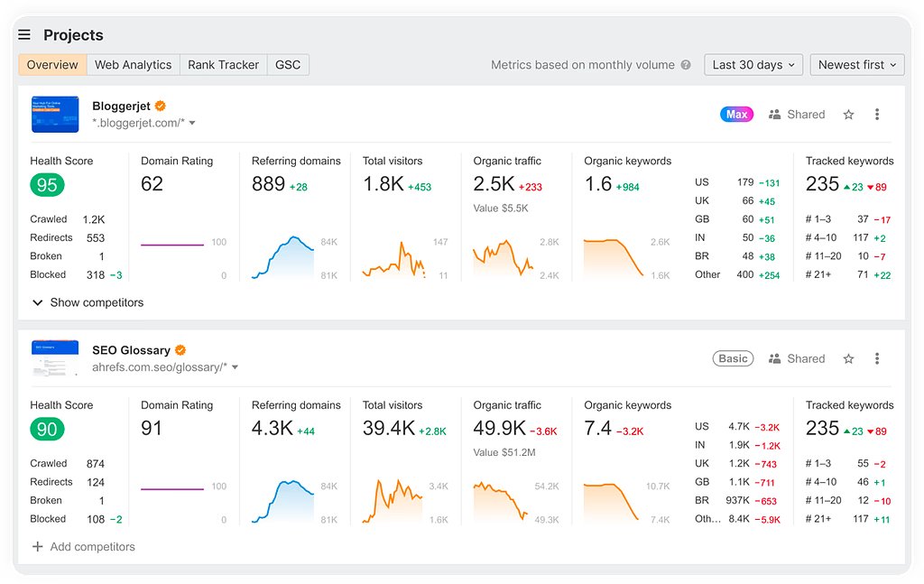
Task: Open Bloggerjet's three-dot options menu
Action: pyautogui.click(x=877, y=115)
